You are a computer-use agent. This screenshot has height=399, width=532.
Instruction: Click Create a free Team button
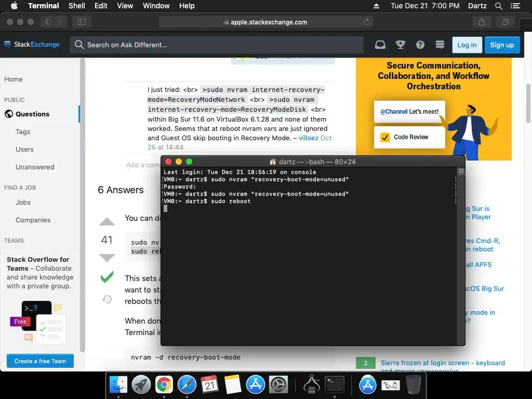(x=40, y=361)
